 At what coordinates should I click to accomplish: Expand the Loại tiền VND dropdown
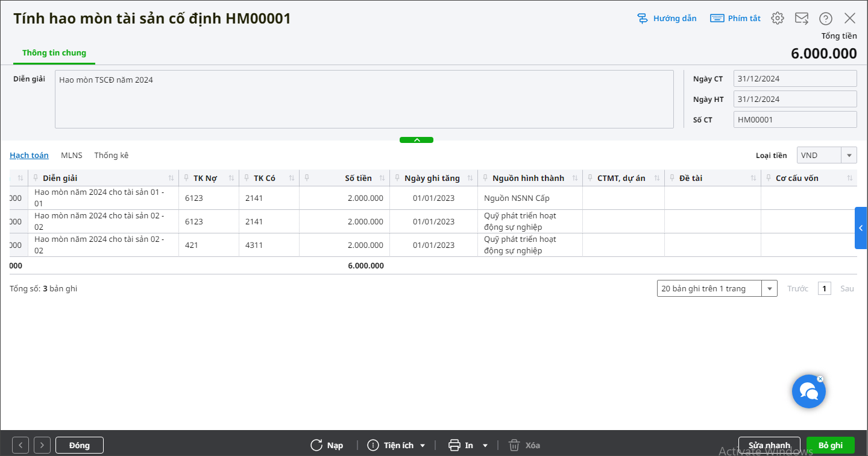849,155
